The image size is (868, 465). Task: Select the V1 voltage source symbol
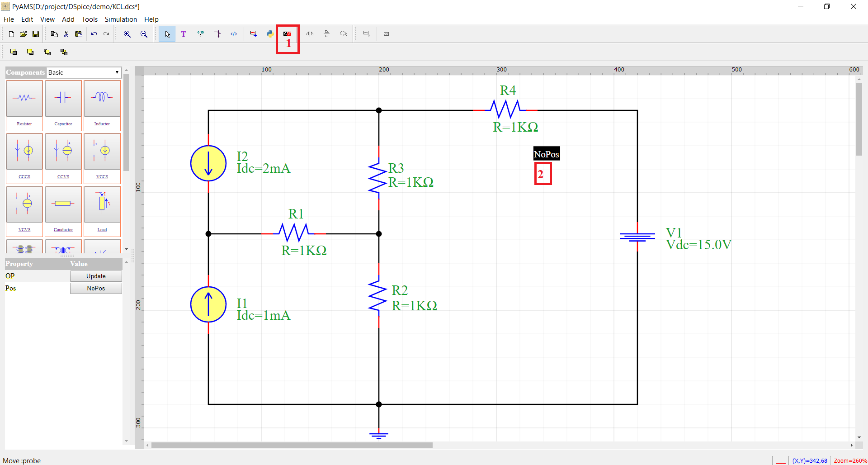click(x=637, y=237)
